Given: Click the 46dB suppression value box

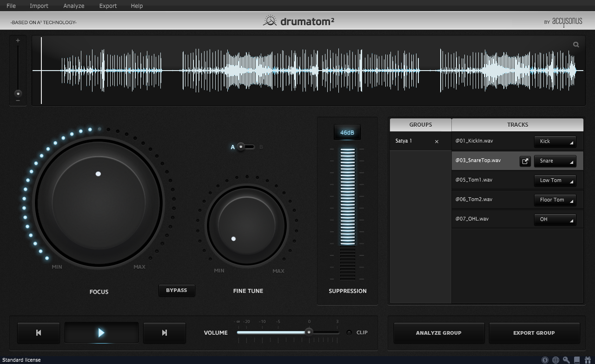Looking at the screenshot, I should pos(347,132).
